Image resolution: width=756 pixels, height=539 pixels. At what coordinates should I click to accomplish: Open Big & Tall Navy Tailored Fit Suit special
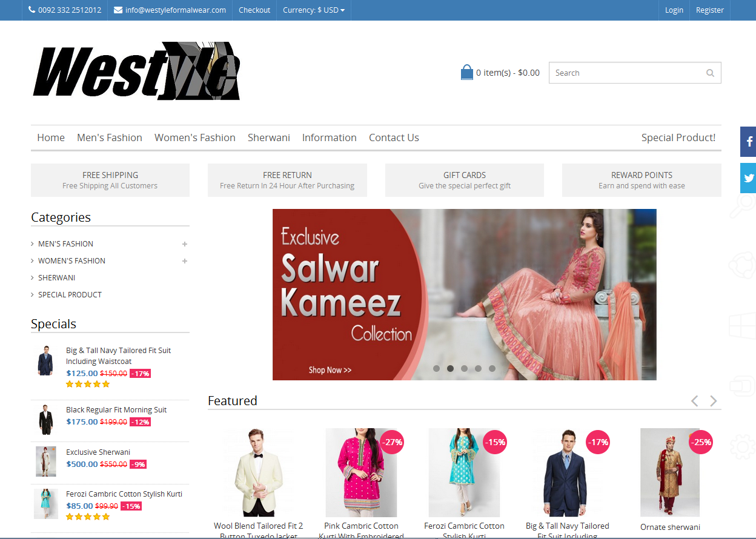point(119,356)
